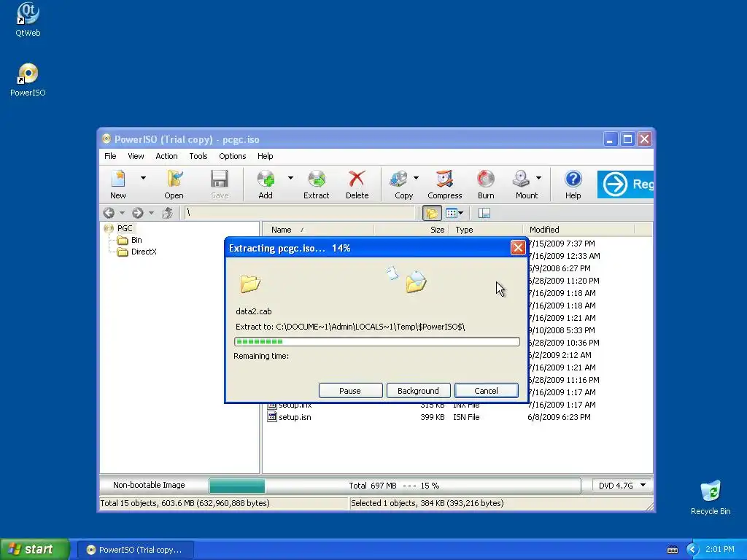Open the Help menu
The image size is (747, 560).
click(266, 156)
